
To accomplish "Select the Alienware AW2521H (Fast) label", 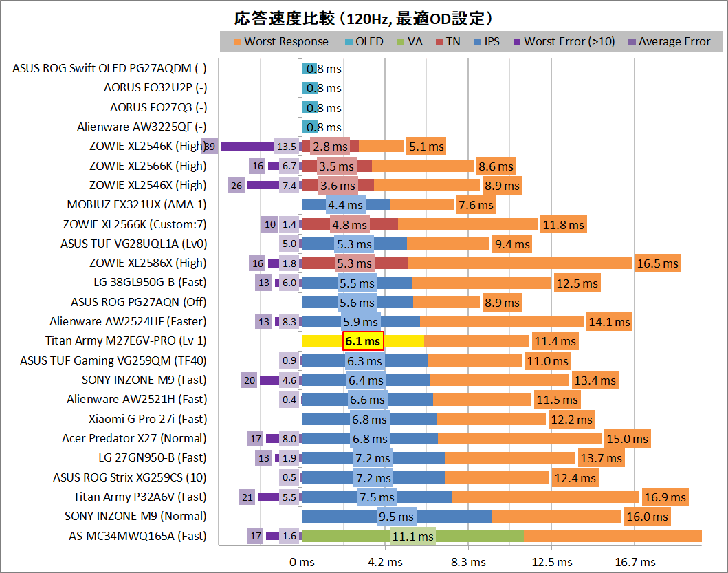I will tap(137, 399).
